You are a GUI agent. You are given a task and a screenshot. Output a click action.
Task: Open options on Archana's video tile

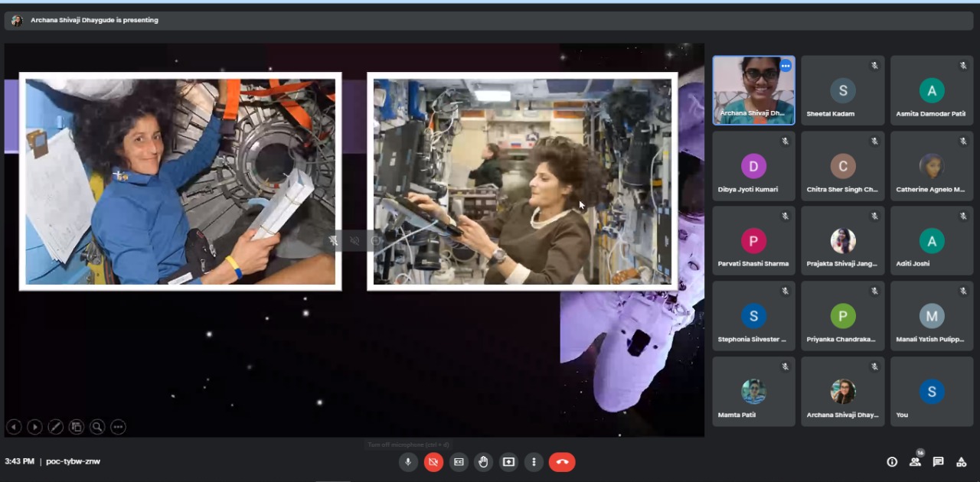coord(785,67)
